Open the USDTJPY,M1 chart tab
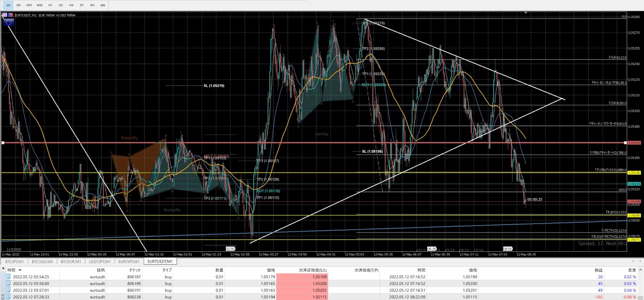 (99, 261)
